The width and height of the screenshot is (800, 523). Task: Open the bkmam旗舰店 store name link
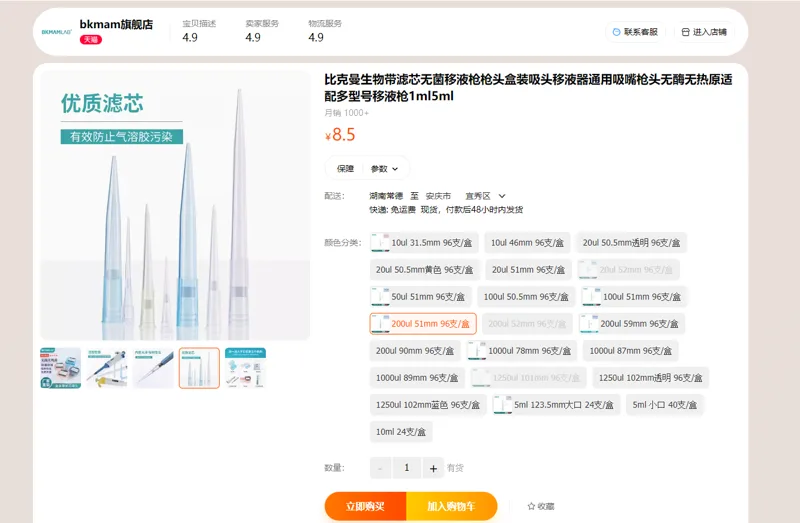pos(116,24)
